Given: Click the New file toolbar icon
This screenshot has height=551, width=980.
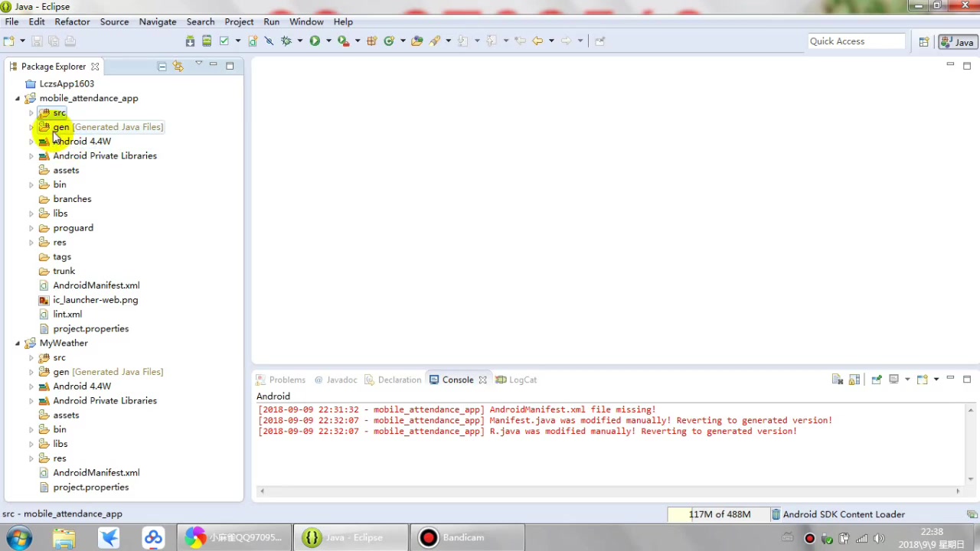Looking at the screenshot, I should (9, 41).
